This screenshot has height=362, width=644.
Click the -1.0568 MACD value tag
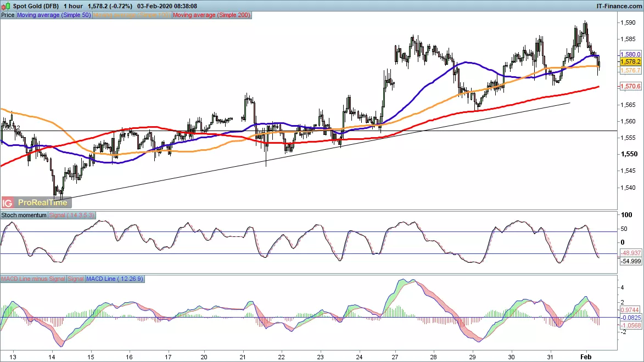click(x=630, y=325)
